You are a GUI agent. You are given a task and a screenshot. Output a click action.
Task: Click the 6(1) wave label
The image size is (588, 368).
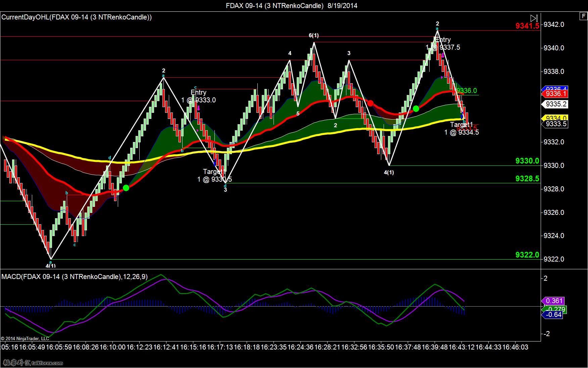point(314,36)
